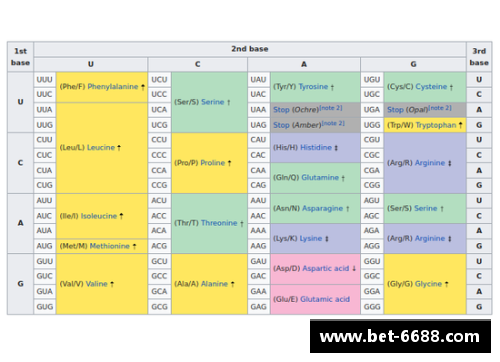Click the ACA codon cell

159,231
